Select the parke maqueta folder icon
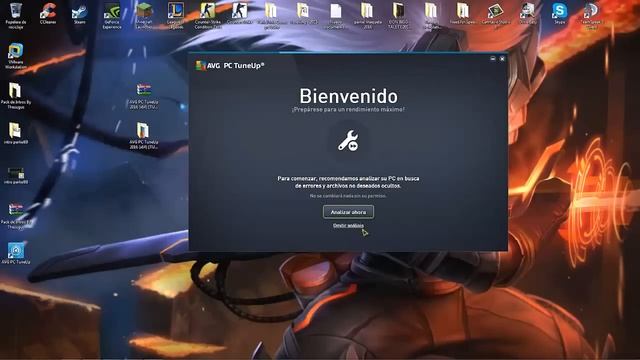 [367, 11]
